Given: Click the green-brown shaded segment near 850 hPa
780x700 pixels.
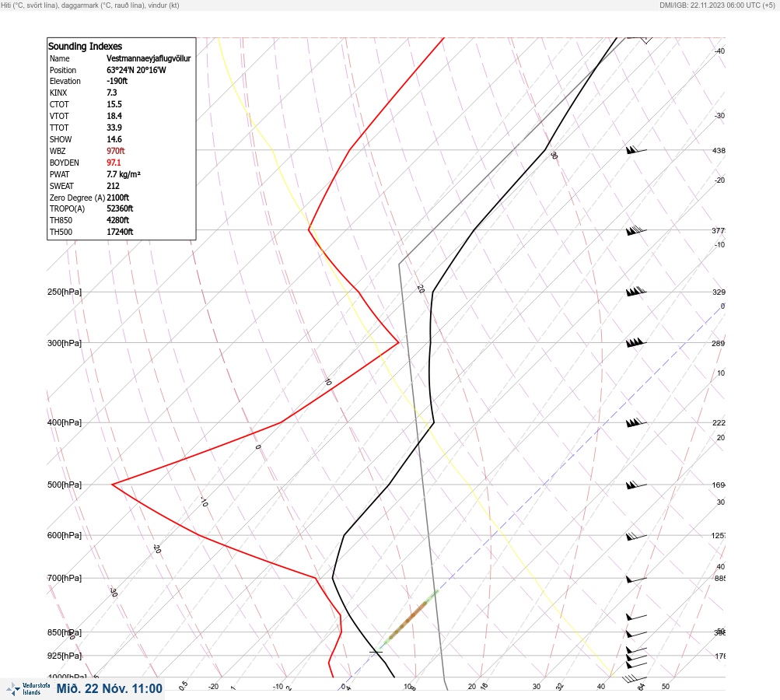Looking at the screenshot, I should click(409, 619).
